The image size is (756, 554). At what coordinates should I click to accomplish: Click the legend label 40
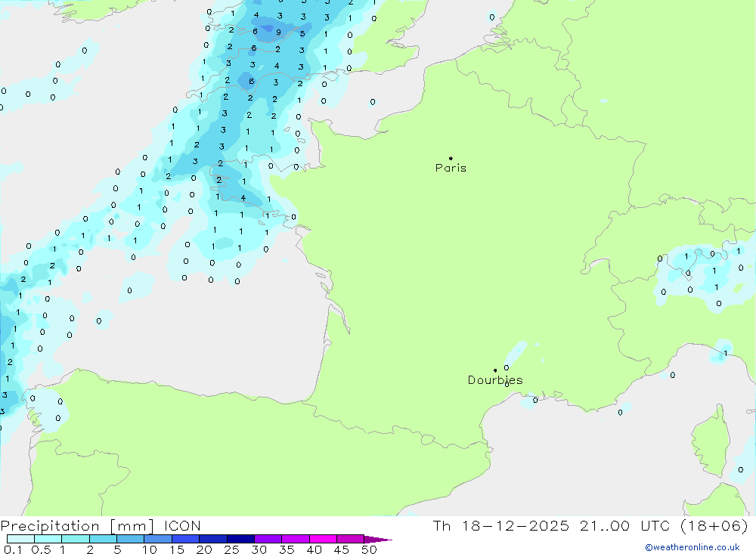tap(314, 549)
